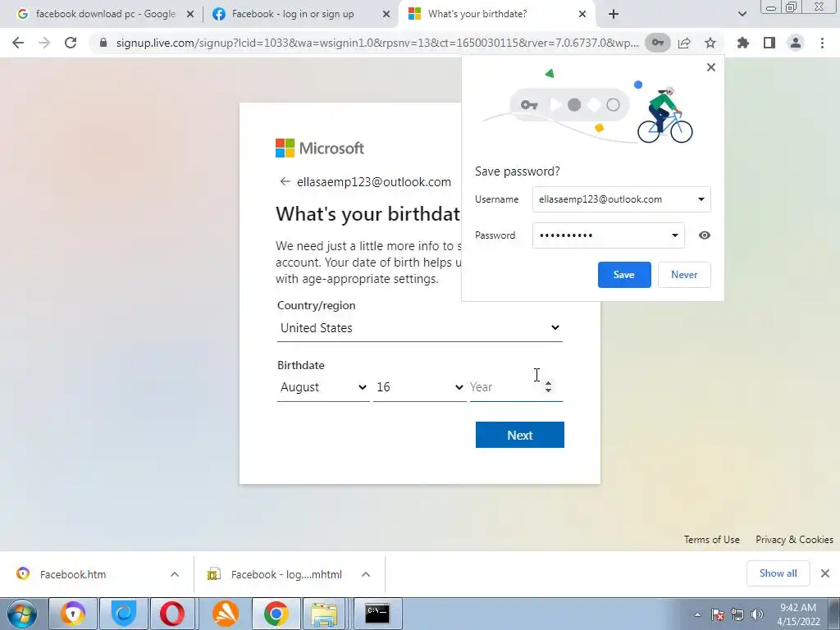
Task: Open the downloaded Facebook - log....mhtml file
Action: 286,574
